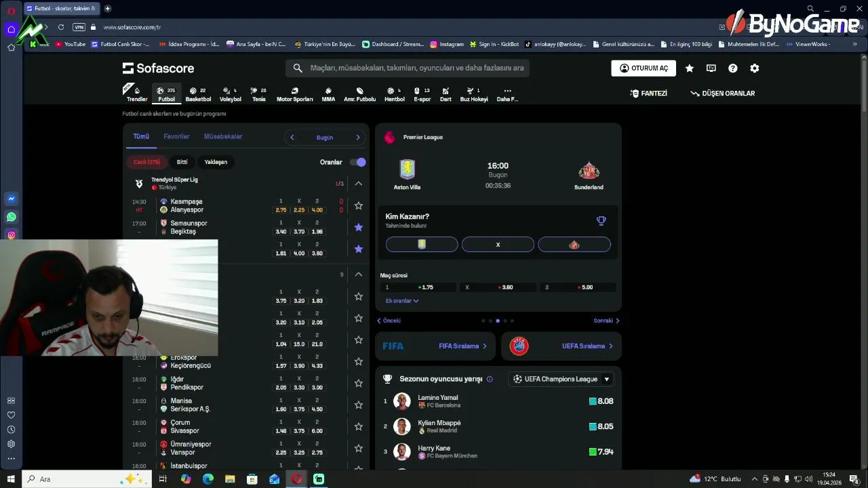The width and height of the screenshot is (868, 488).
Task: Collapse the Trendyol Süper Lig section
Action: point(359,184)
